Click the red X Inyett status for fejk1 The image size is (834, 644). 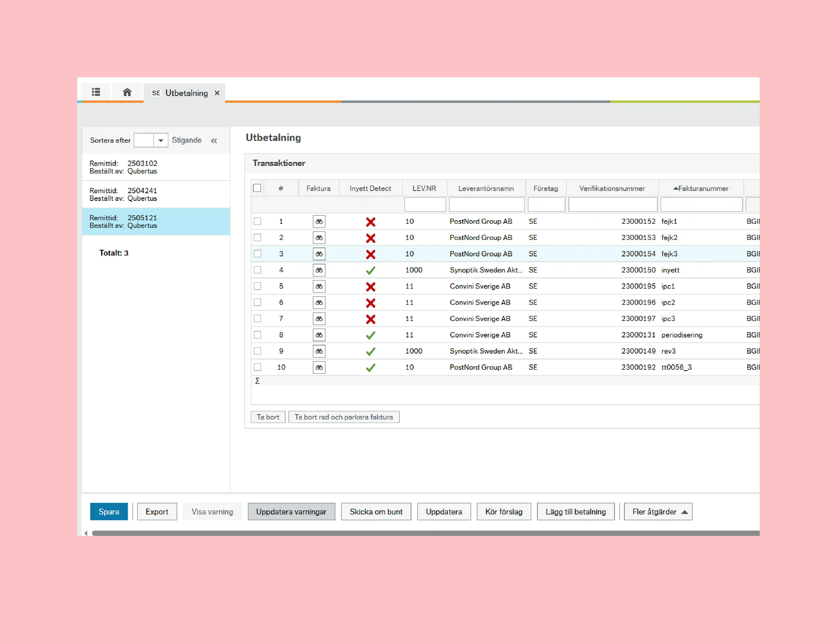[x=370, y=222]
